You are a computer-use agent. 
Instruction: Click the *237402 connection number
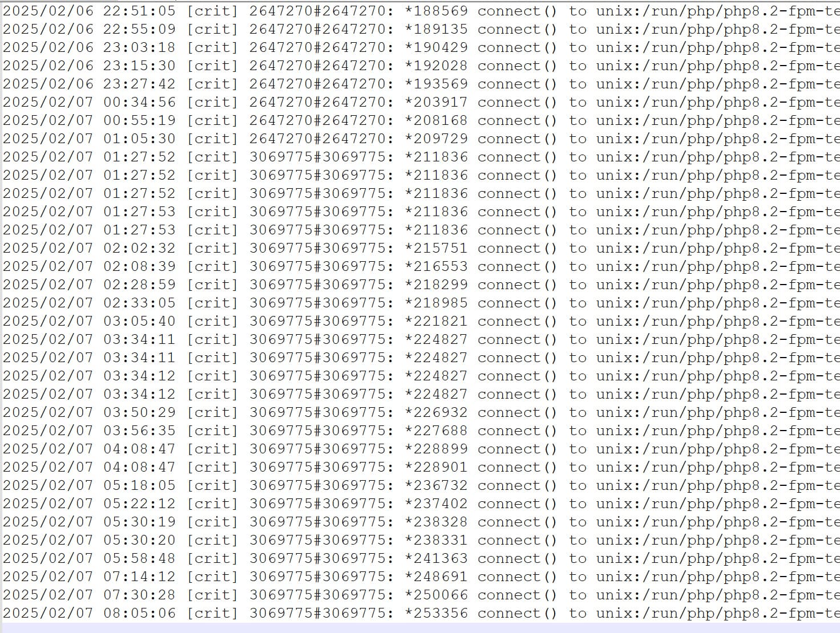[436, 504]
